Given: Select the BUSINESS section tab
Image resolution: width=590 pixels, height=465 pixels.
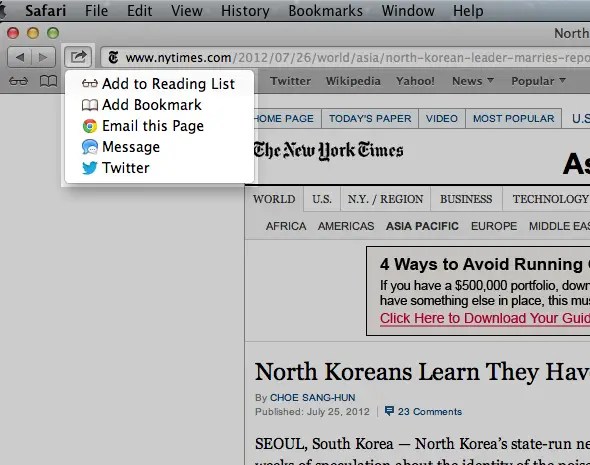Looking at the screenshot, I should [466, 199].
